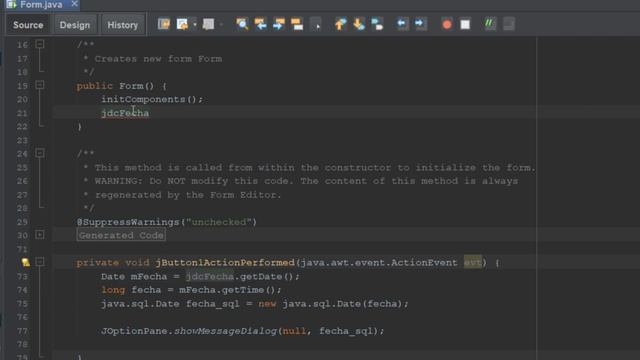
Task: Click on 'long fecha' variable declaration
Action: 131,290
